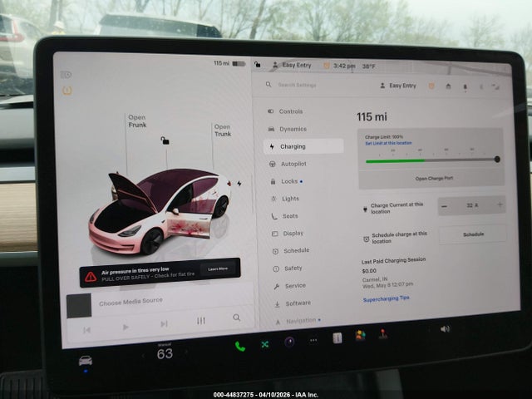
Task: Tap the door unlock padlock icon above car
Action: click(165, 140)
